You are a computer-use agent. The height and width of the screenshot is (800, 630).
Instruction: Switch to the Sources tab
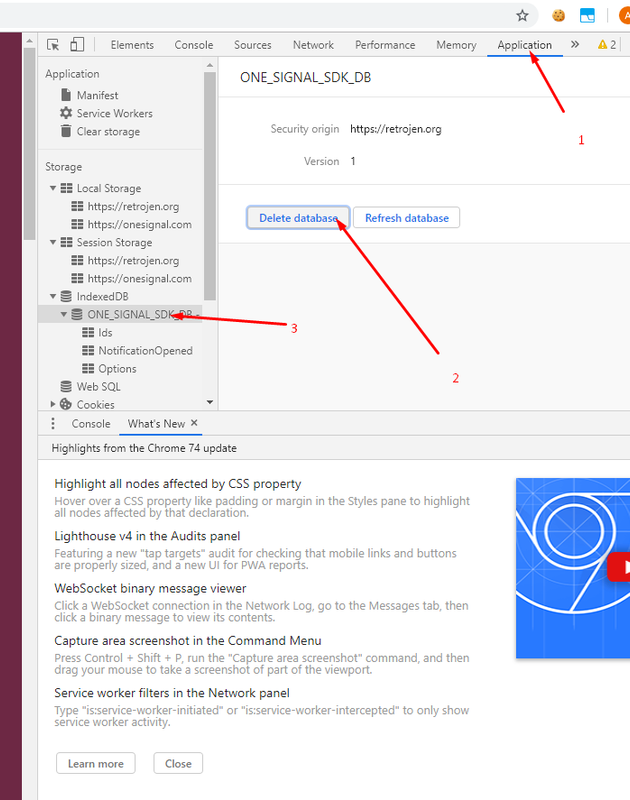click(x=253, y=45)
